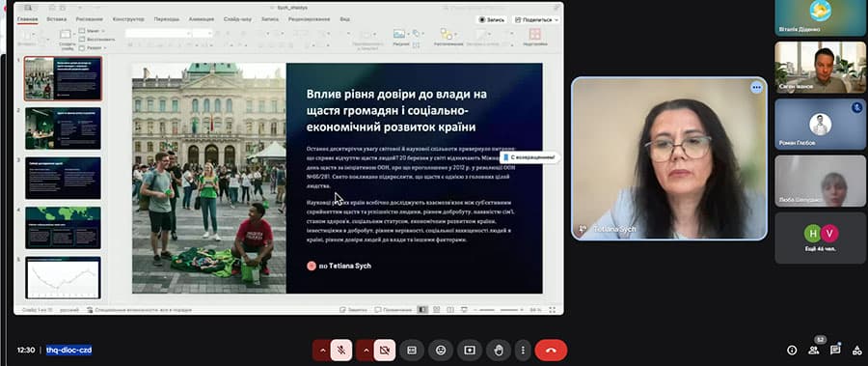Open the Запись ribbon tab
This screenshot has height=366, width=868.
pyautogui.click(x=270, y=19)
